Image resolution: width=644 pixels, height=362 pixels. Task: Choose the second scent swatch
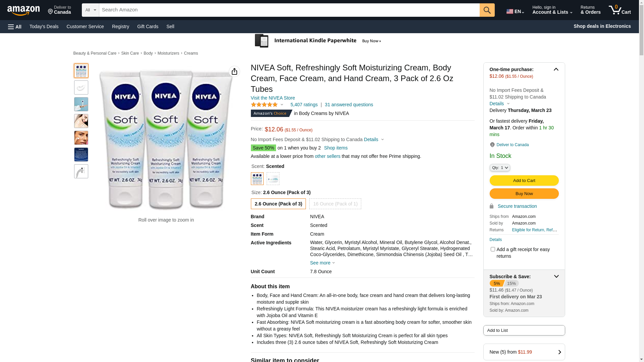(273, 179)
